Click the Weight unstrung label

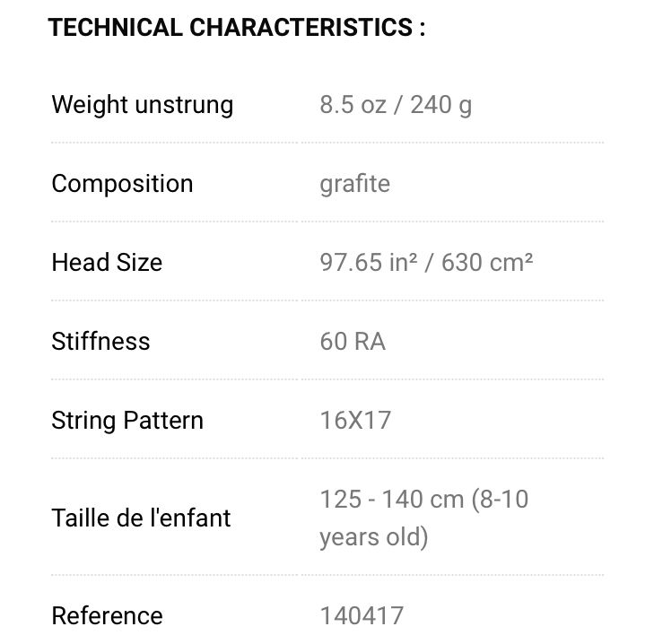142,105
